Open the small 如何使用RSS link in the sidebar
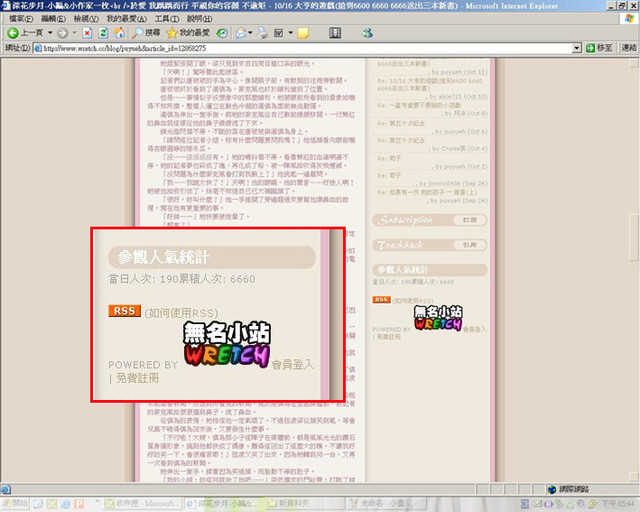The width and height of the screenshot is (640, 512). 413,301
